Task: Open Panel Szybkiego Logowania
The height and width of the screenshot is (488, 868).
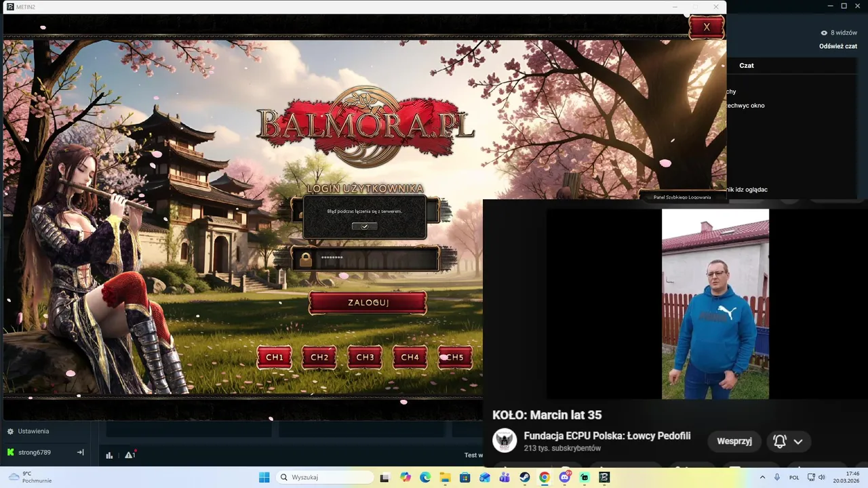Action: coord(682,197)
